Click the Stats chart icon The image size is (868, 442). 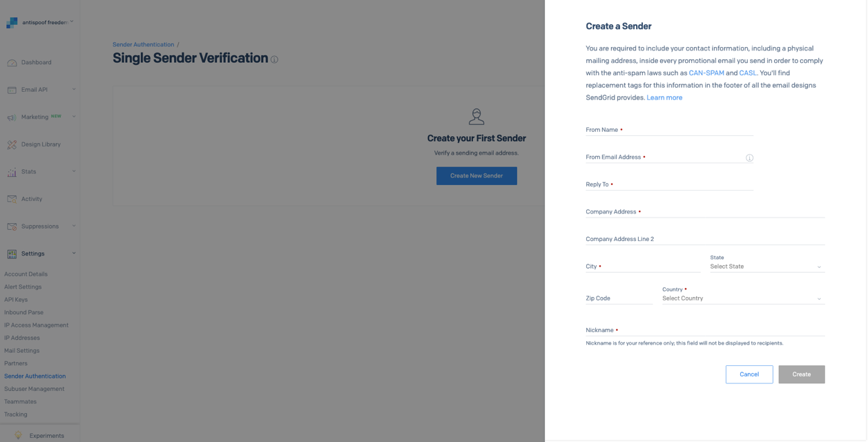click(12, 172)
